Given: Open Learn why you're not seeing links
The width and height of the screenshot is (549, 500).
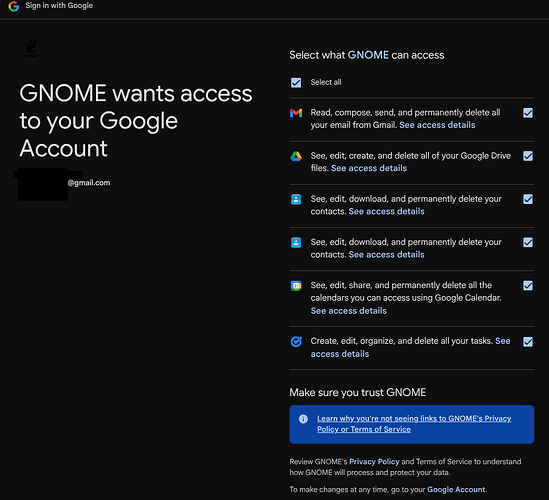Looking at the screenshot, I should [414, 424].
